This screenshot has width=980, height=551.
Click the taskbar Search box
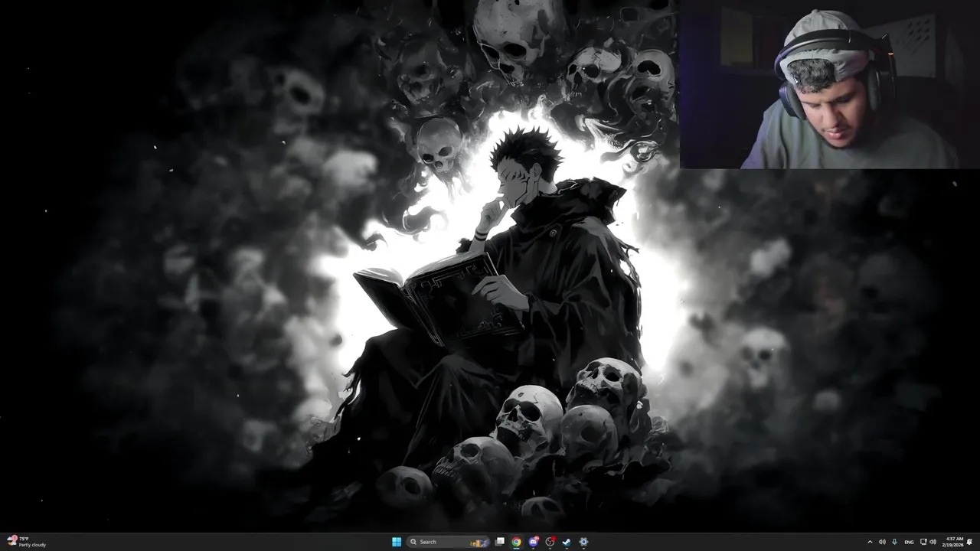point(448,542)
